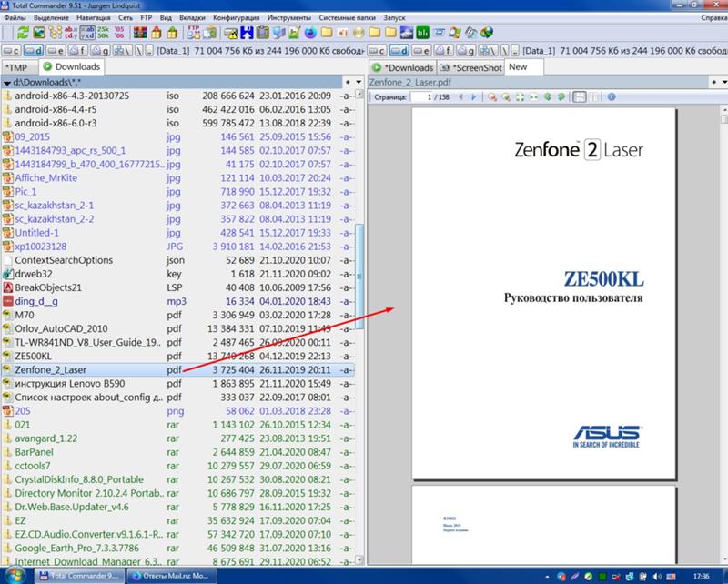Select drive c in left panel

click(11, 51)
